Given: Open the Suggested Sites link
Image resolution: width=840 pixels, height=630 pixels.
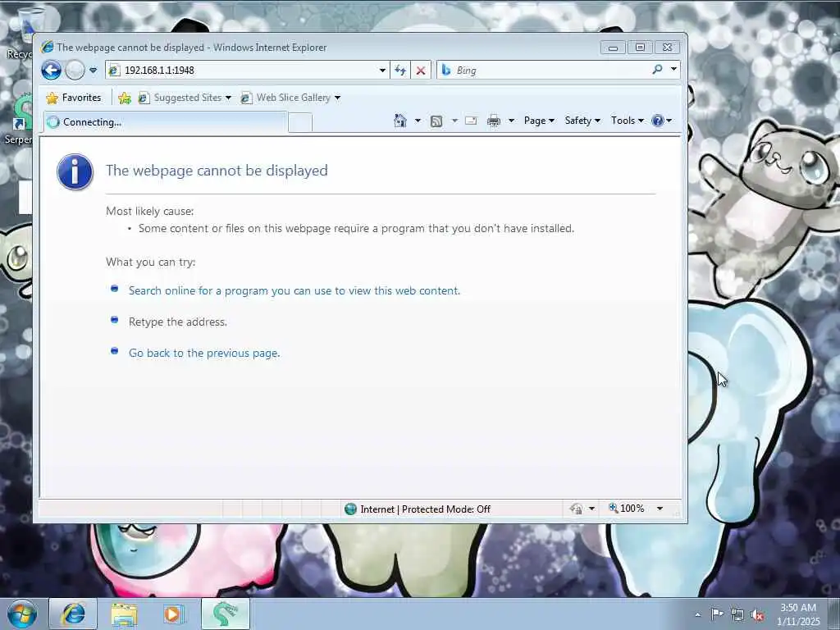Looking at the screenshot, I should coord(185,98).
